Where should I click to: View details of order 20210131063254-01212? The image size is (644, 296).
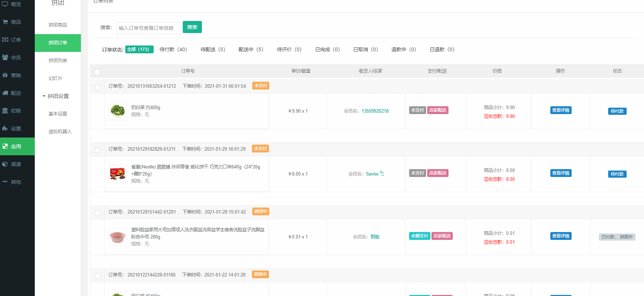tap(561, 110)
